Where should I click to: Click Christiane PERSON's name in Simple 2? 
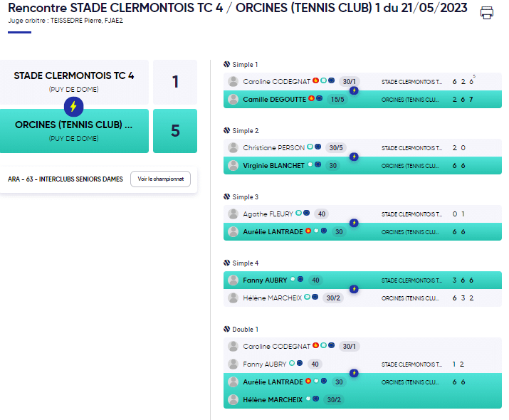pos(273,147)
